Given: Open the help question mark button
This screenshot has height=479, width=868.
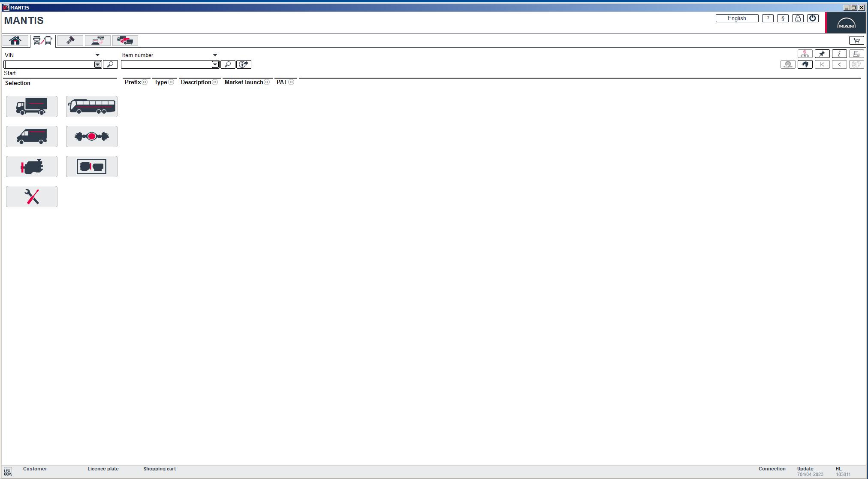Looking at the screenshot, I should click(767, 18).
